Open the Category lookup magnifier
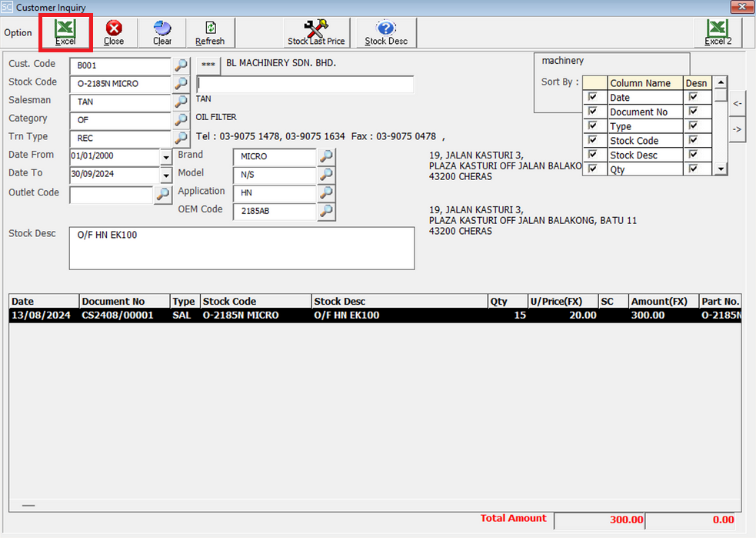 181,119
